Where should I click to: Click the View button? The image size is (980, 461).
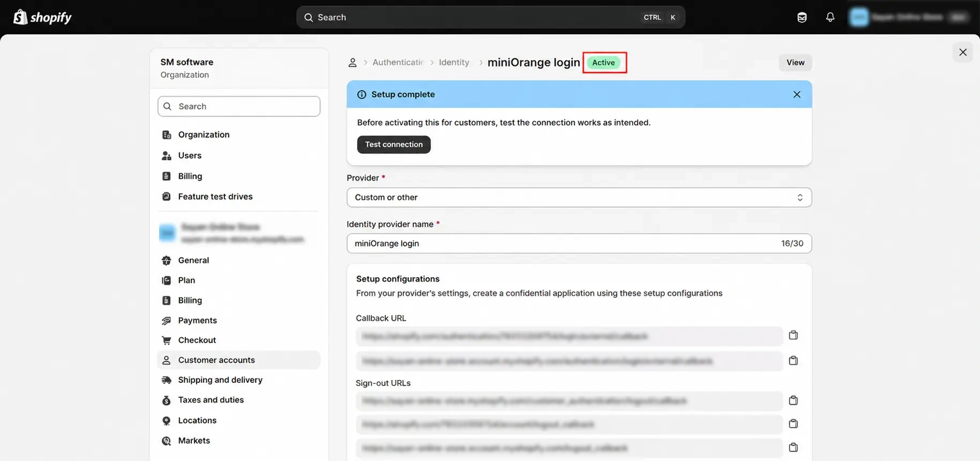(795, 63)
